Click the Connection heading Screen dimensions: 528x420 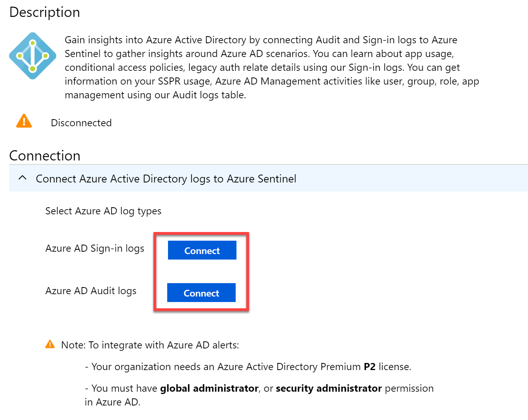tap(45, 156)
